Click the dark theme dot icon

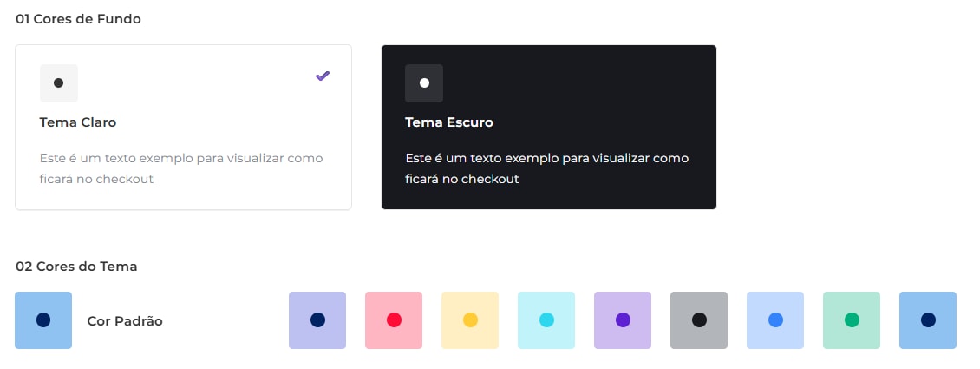424,83
